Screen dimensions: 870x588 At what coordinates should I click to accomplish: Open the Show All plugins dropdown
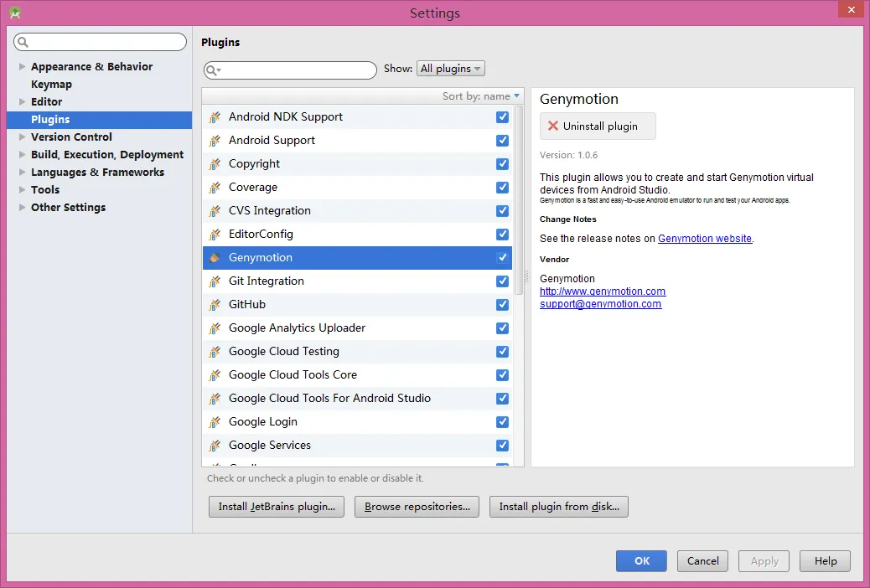[x=451, y=68]
